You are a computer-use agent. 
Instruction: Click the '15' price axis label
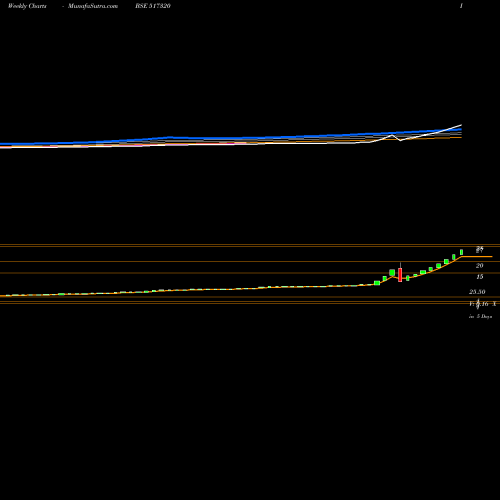(x=480, y=277)
